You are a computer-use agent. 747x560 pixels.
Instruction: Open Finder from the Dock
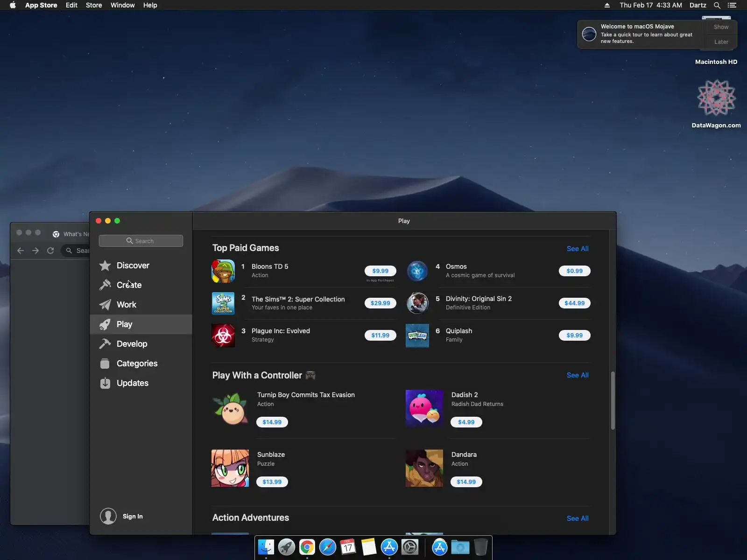pos(266,547)
